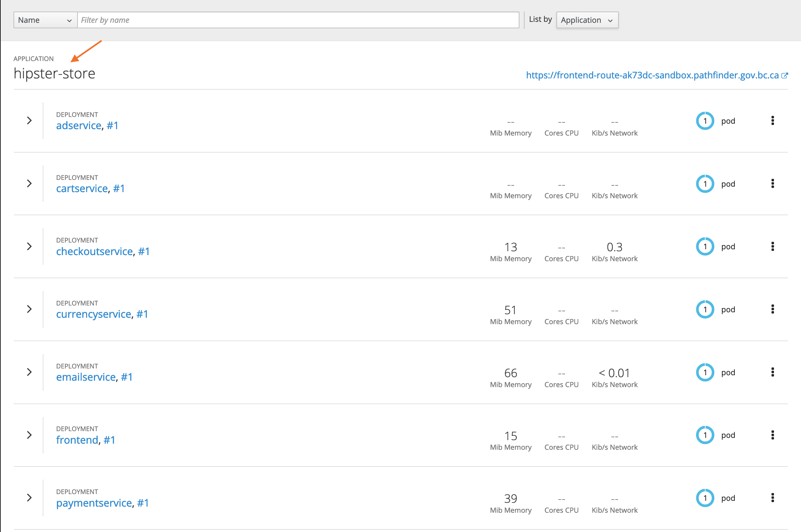Screen dimensions: 801x532
Task: Open the frontend route URL link
Action: click(652, 75)
